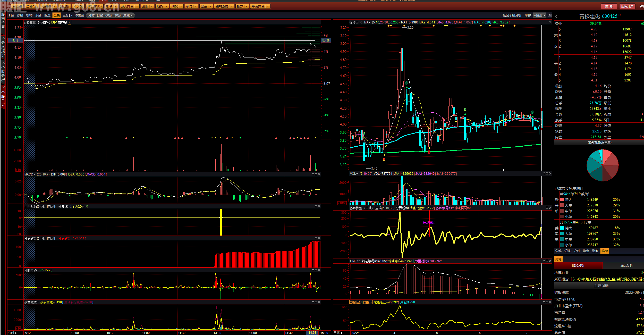Toggle the 平移 chart panning mode
Screen dimensions: 644x335
pyautogui.click(x=528, y=15)
